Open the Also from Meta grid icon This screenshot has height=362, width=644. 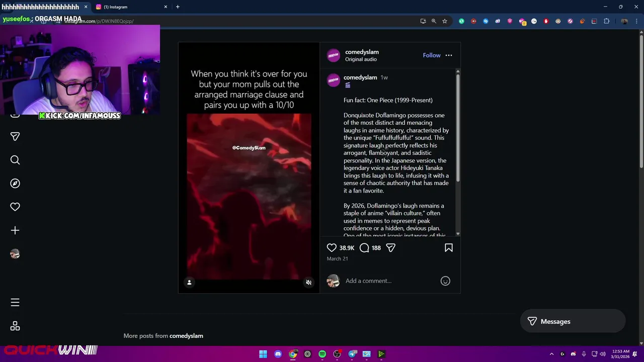[15, 326]
